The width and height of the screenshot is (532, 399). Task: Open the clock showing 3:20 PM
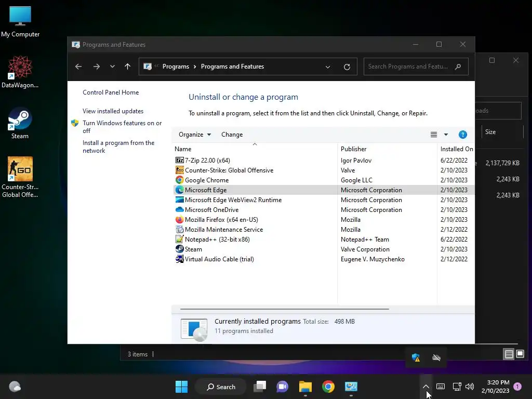pos(496,387)
